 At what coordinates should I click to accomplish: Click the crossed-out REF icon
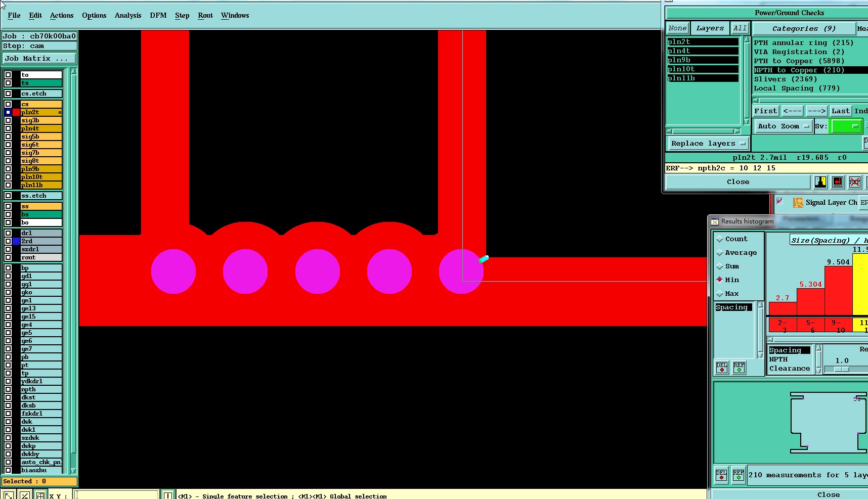coord(855,182)
